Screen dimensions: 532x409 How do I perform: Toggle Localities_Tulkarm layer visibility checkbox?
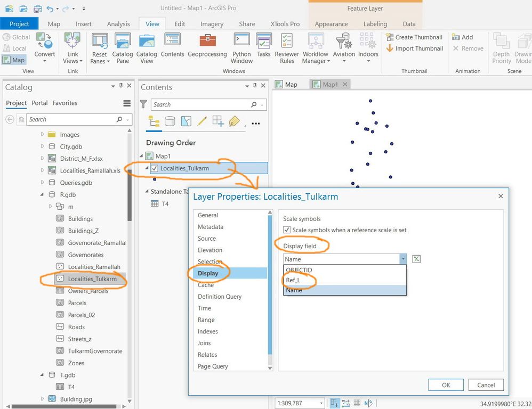tap(155, 168)
